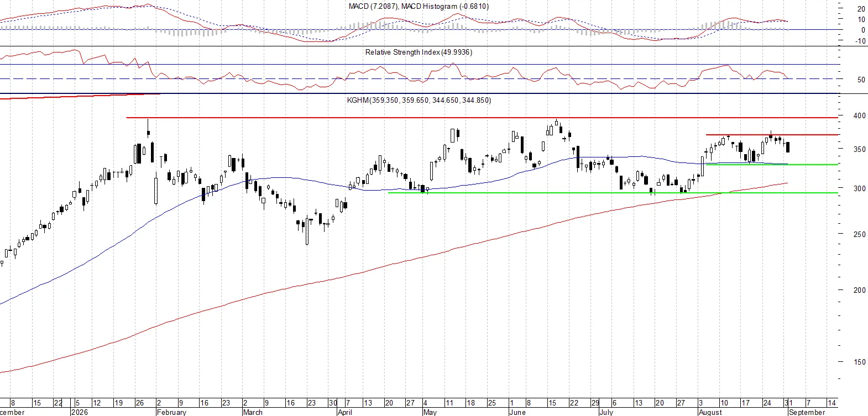The image size is (868, 416).
Task: Click the 400 price axis label
Action: point(859,115)
